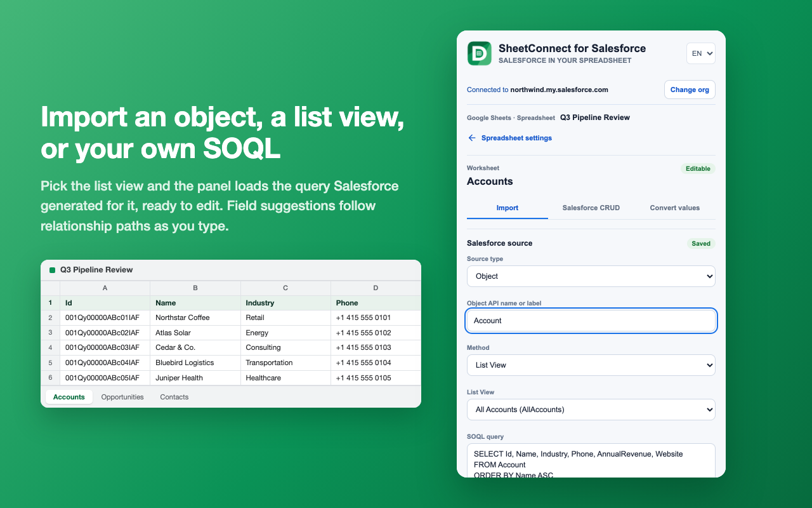The width and height of the screenshot is (812, 508).
Task: Click the Accounts worksheet heading in panel
Action: coord(490,182)
